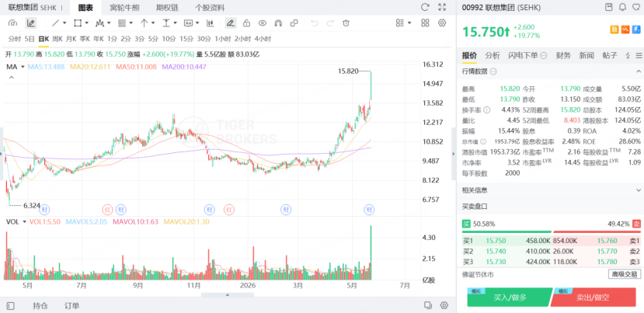This screenshot has height=313, width=644.
Task: Select the range measure tool
Action: click(166, 23)
